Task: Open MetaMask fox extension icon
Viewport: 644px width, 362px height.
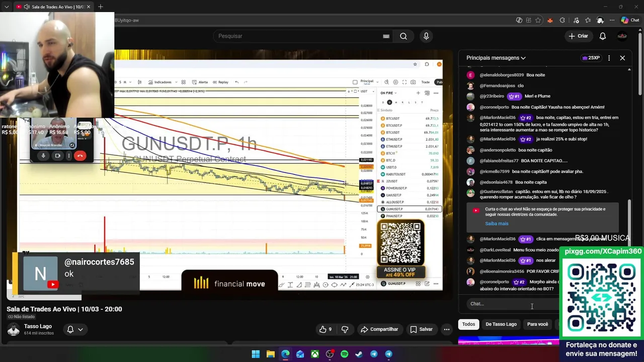Action: (x=550, y=20)
